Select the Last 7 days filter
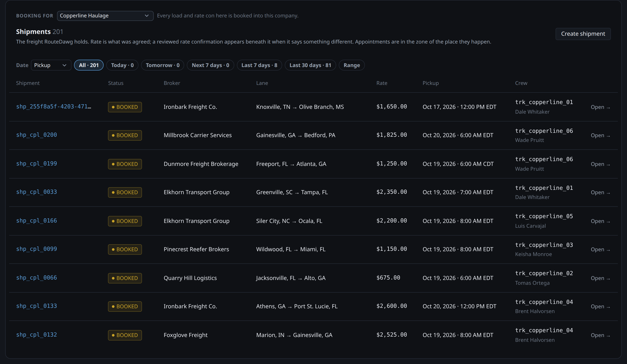627x364 pixels. tap(259, 65)
